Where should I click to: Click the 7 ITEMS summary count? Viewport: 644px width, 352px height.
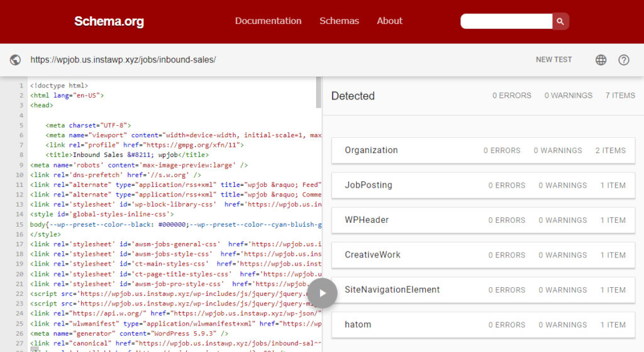click(620, 96)
